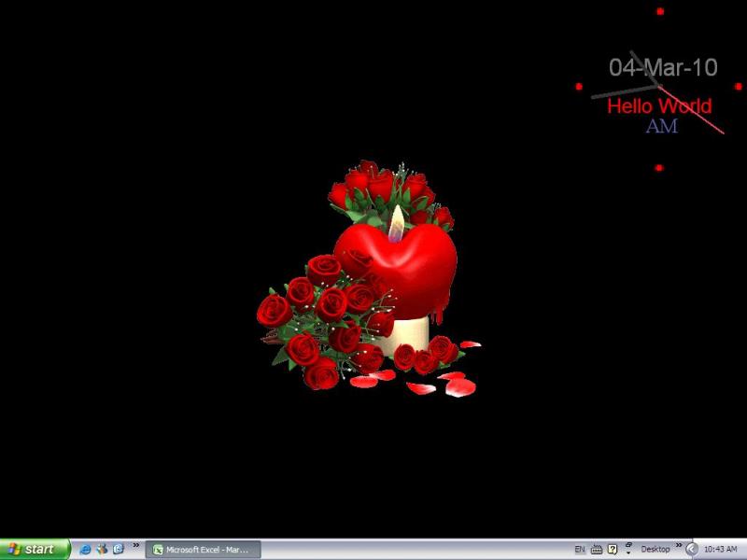Image resolution: width=747 pixels, height=560 pixels.
Task: Click the language bar keyboard icon
Action: pos(597,550)
